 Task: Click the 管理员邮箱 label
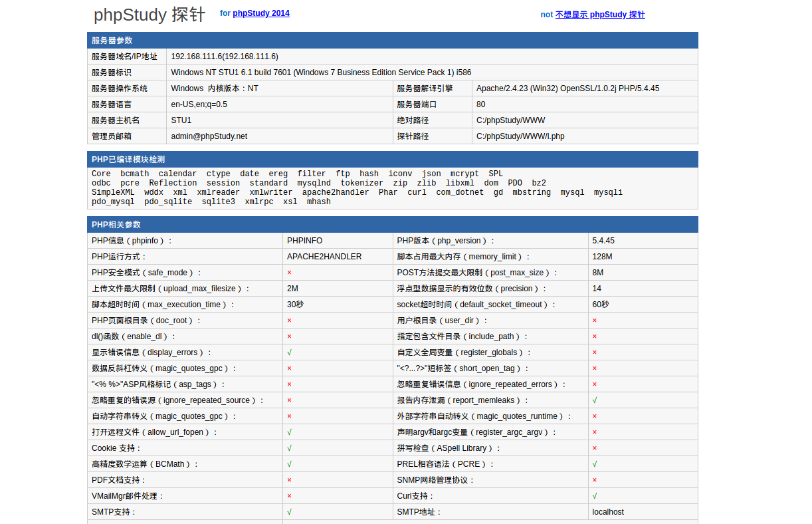pyautogui.click(x=112, y=136)
